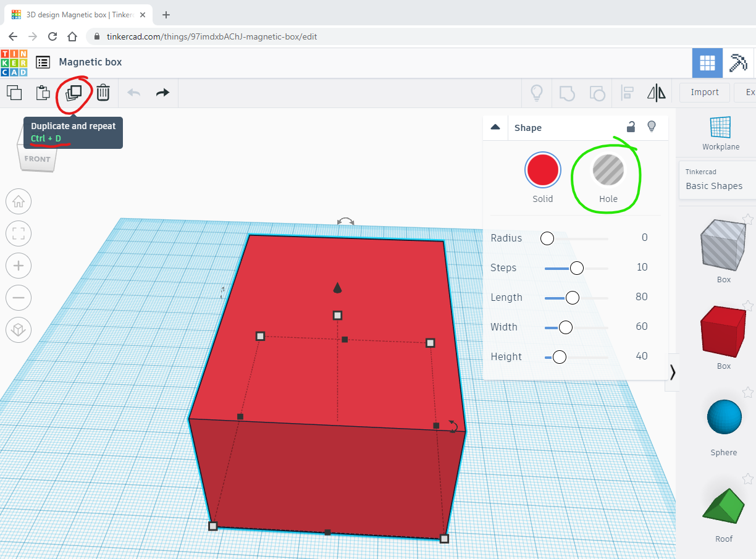
Task: Click the Zoom in plus button
Action: tap(19, 266)
